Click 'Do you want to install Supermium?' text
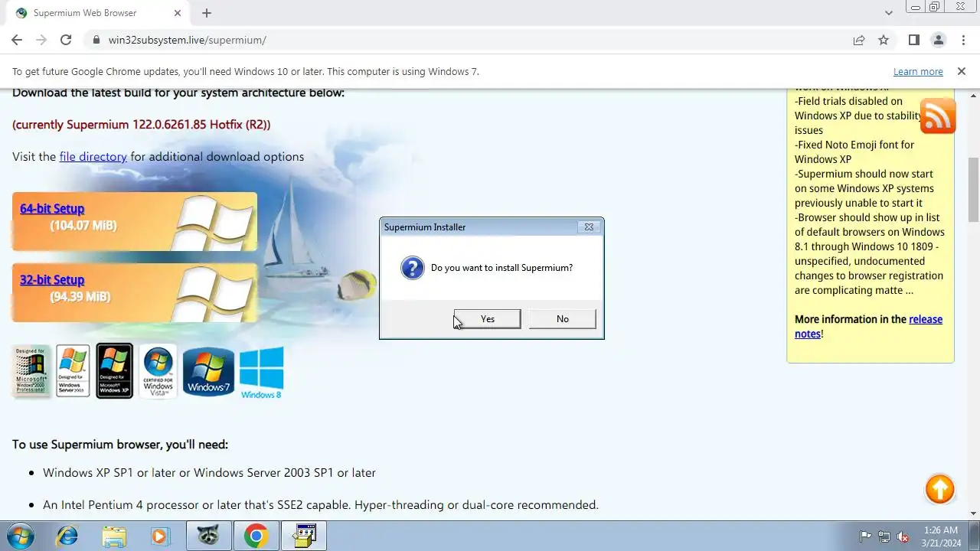The width and height of the screenshot is (980, 551). [x=501, y=268]
